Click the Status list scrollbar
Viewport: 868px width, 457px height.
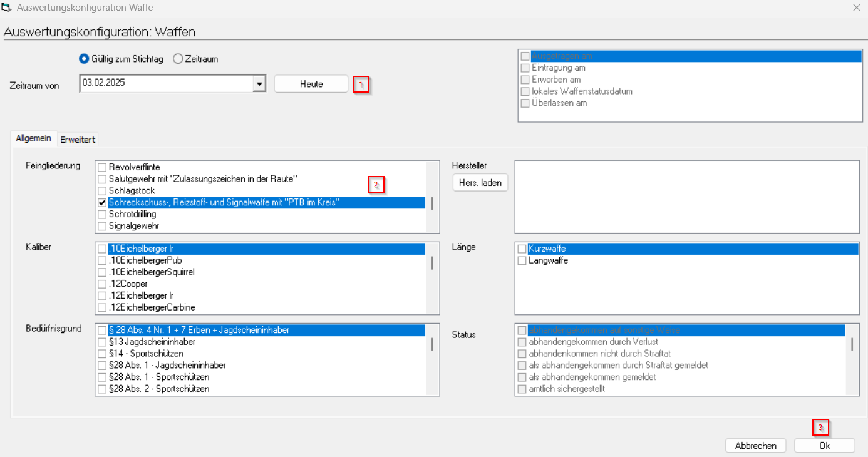(x=852, y=344)
